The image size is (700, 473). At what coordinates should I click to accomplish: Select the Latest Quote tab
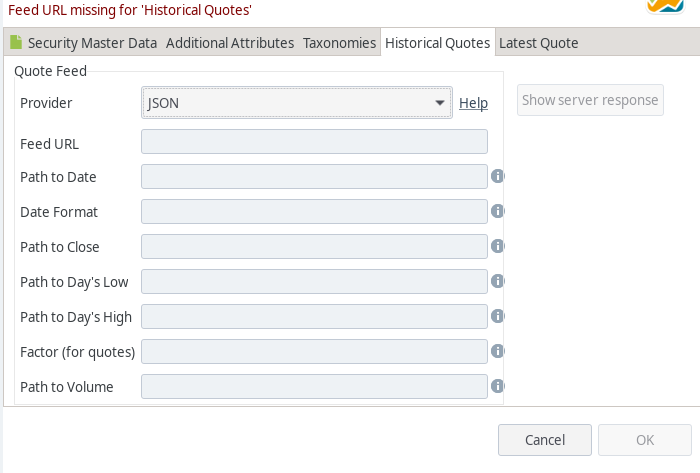coord(538,43)
